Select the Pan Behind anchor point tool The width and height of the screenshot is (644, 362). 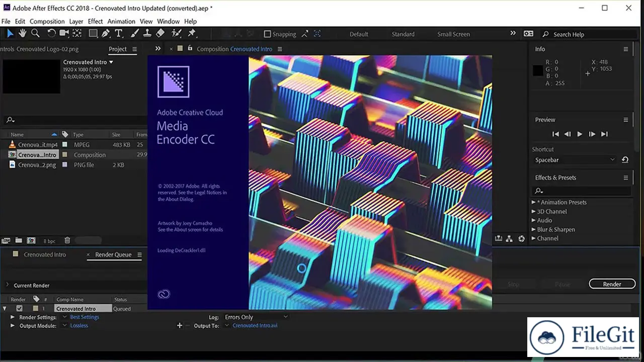77,34
